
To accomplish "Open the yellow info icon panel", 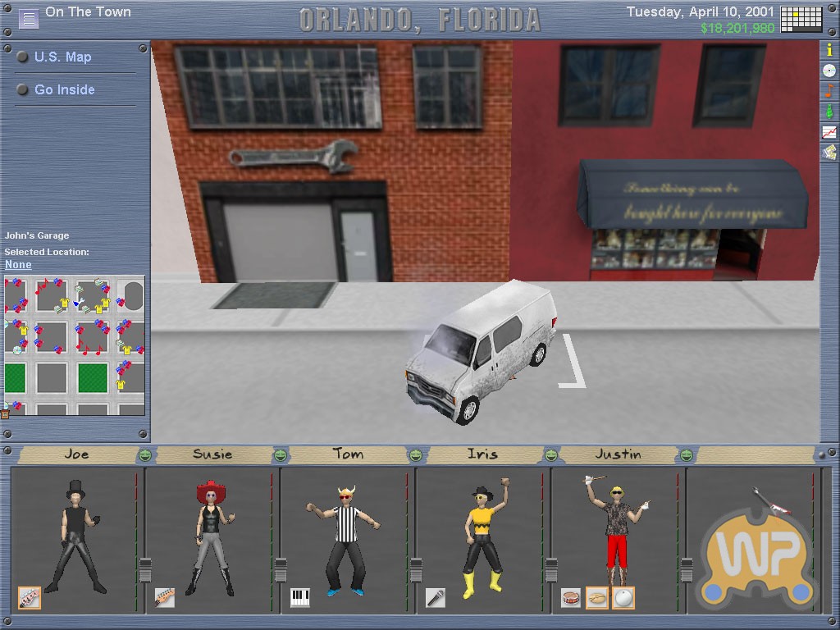I will tap(829, 50).
